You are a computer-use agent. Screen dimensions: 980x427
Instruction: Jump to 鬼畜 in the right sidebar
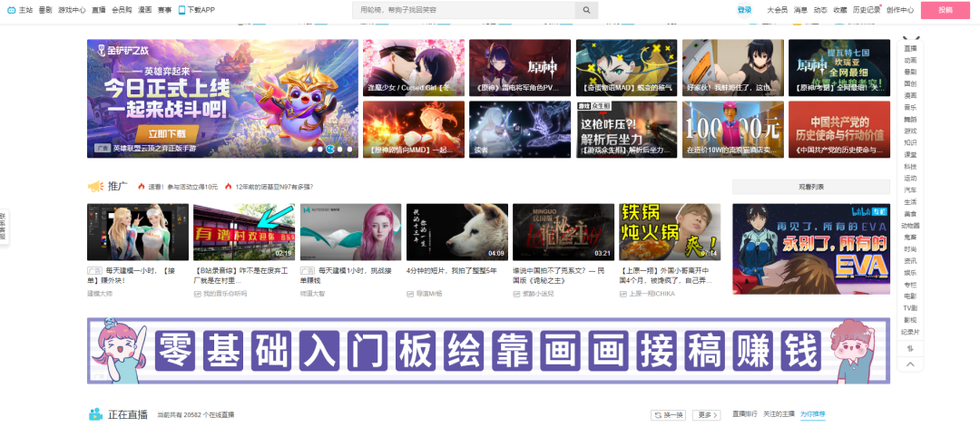(x=910, y=238)
